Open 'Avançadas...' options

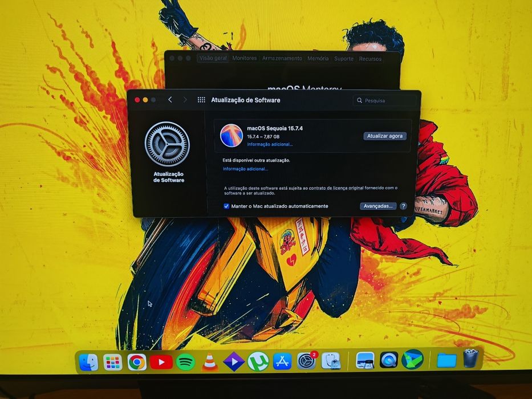[378, 206]
